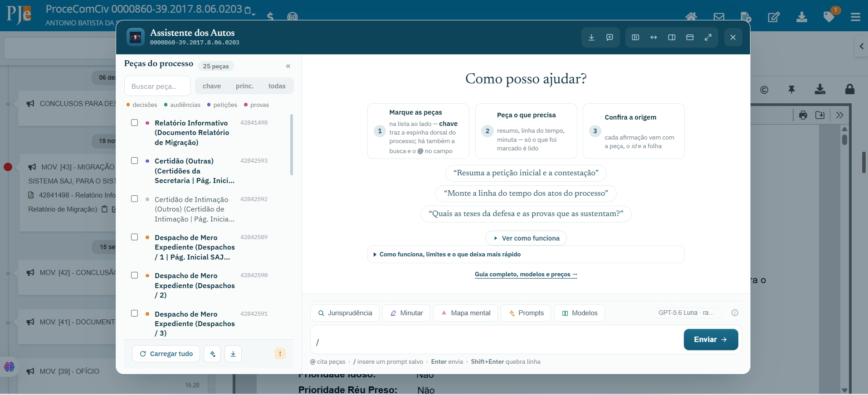The image size is (868, 395).
Task: Click the Mapa mental tool button
Action: (466, 313)
